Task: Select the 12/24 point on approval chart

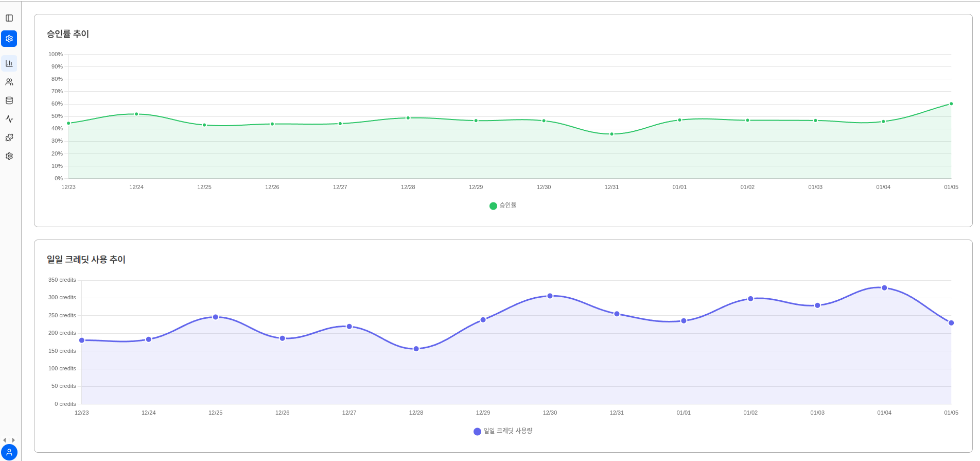Action: (x=136, y=114)
